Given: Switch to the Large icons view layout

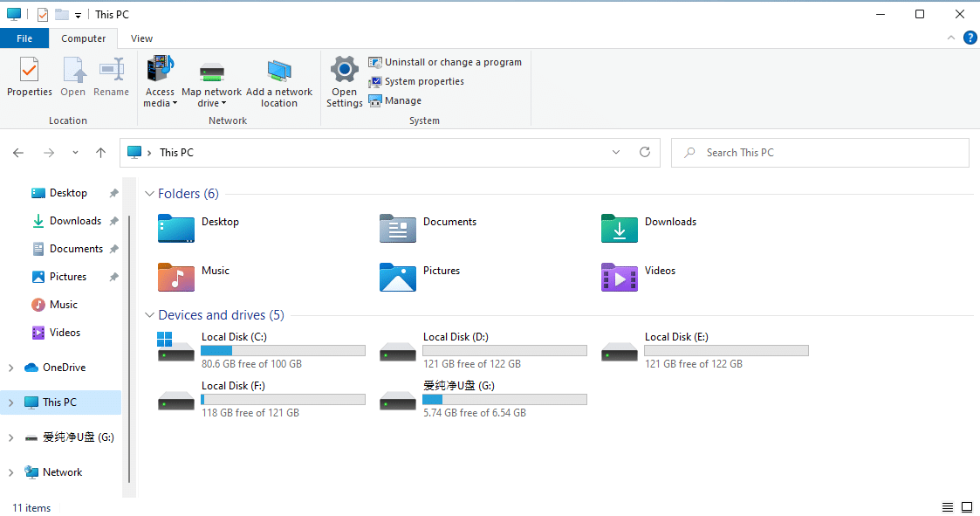Looking at the screenshot, I should pyautogui.click(x=967, y=506).
